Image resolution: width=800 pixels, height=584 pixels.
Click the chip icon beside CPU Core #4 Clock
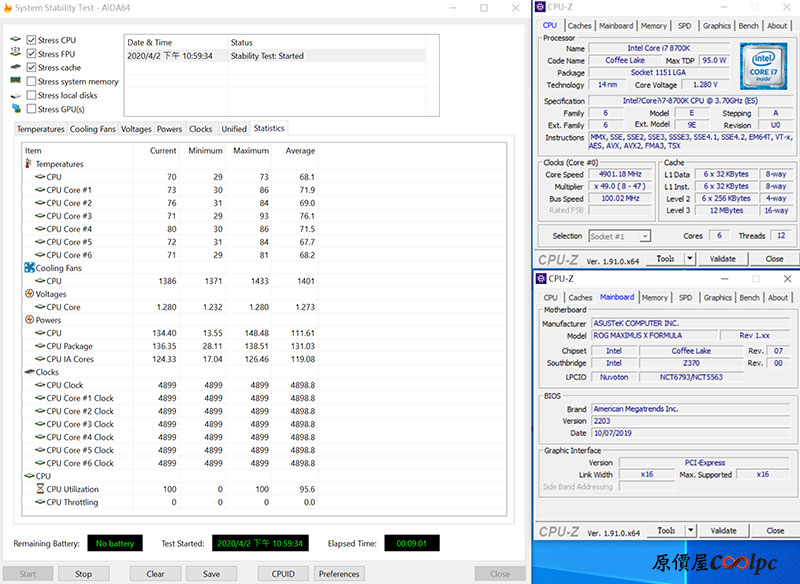coord(40,437)
